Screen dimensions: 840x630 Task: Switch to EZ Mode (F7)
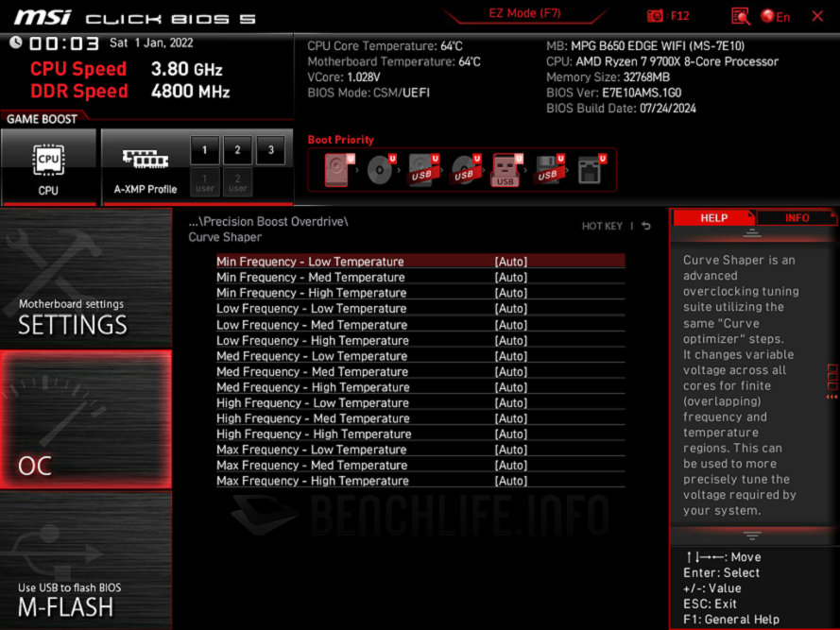tap(524, 13)
